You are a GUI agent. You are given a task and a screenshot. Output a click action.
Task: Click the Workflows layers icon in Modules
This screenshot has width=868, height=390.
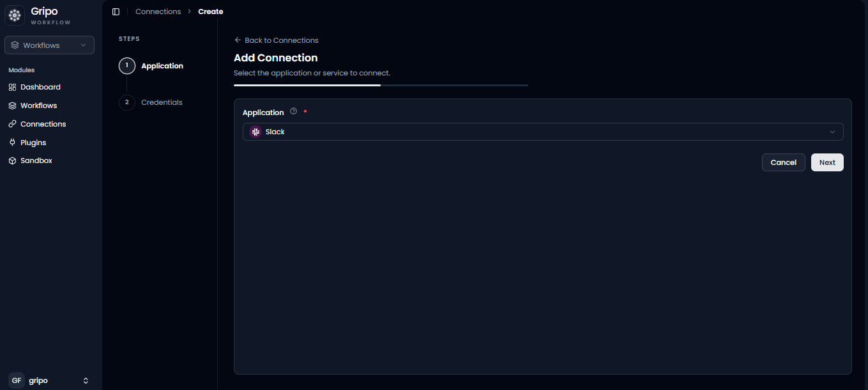click(12, 105)
